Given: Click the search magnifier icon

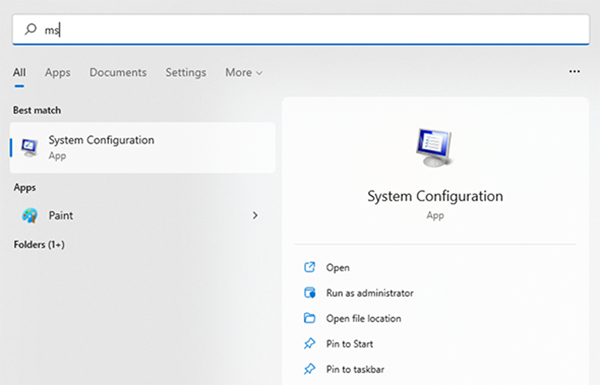Looking at the screenshot, I should [x=30, y=29].
